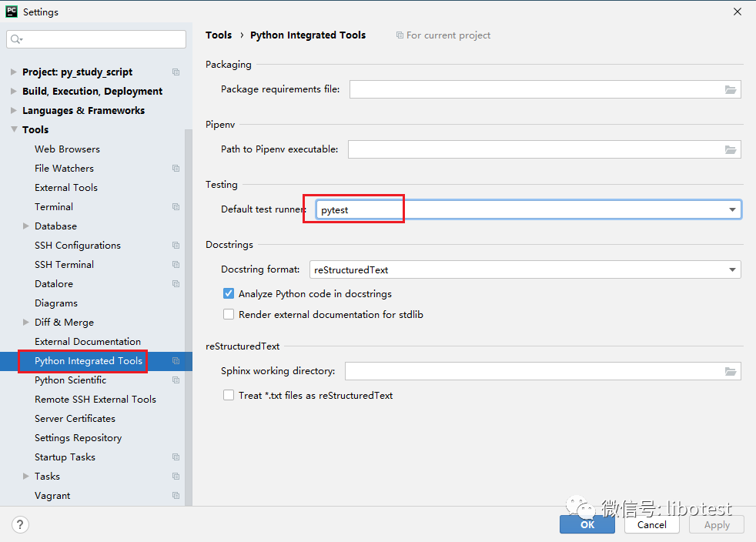
Task: Click folder icon for Package requirements file
Action: pyautogui.click(x=731, y=89)
